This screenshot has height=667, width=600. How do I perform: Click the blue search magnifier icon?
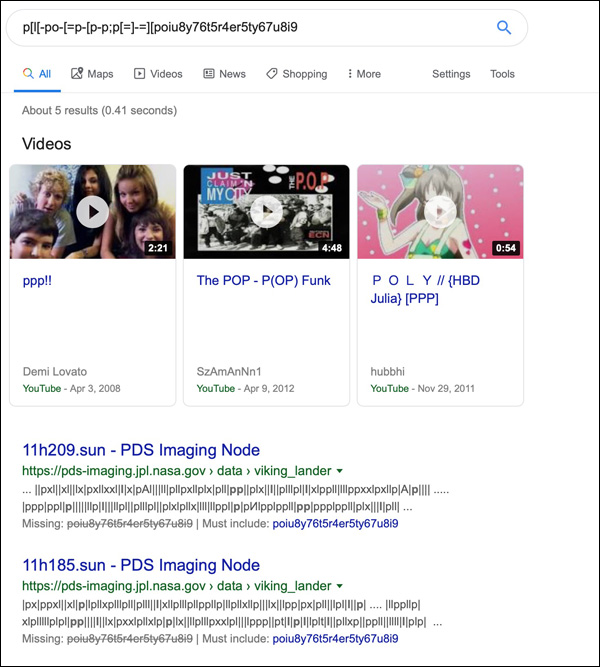tap(504, 28)
